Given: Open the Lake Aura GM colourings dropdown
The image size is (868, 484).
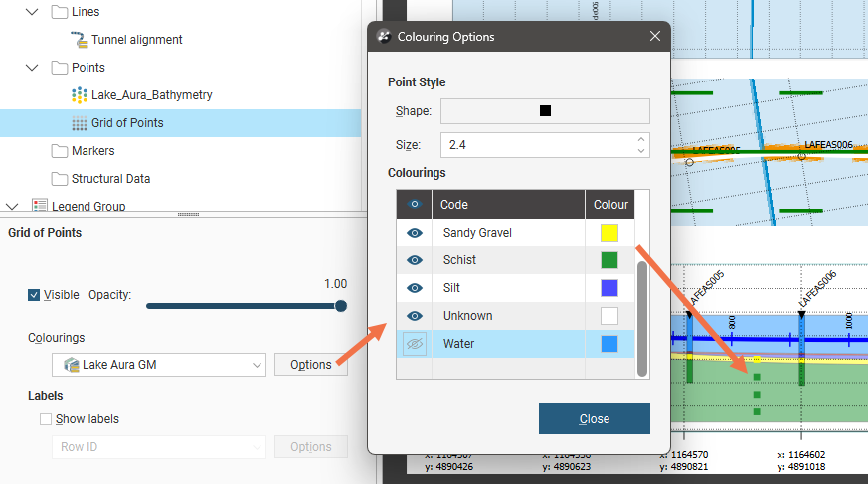Looking at the screenshot, I should click(x=159, y=365).
